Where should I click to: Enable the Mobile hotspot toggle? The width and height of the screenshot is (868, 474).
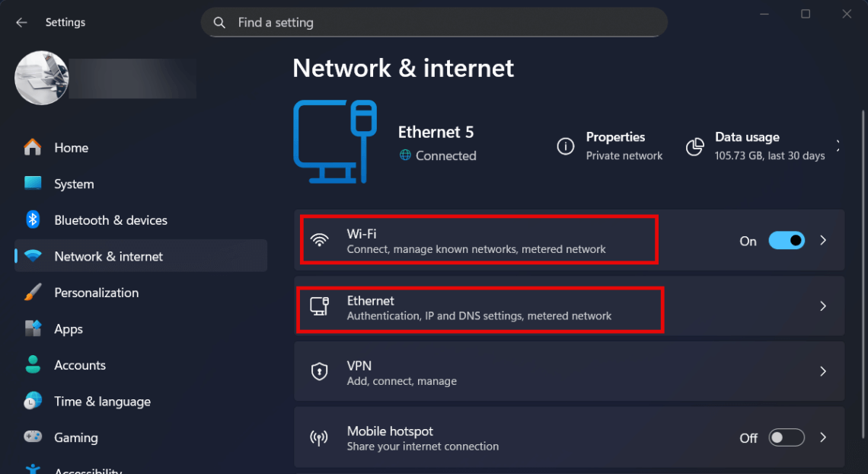(787, 437)
